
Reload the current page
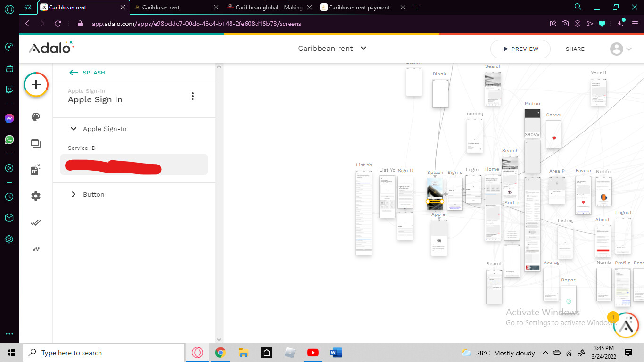point(58,24)
